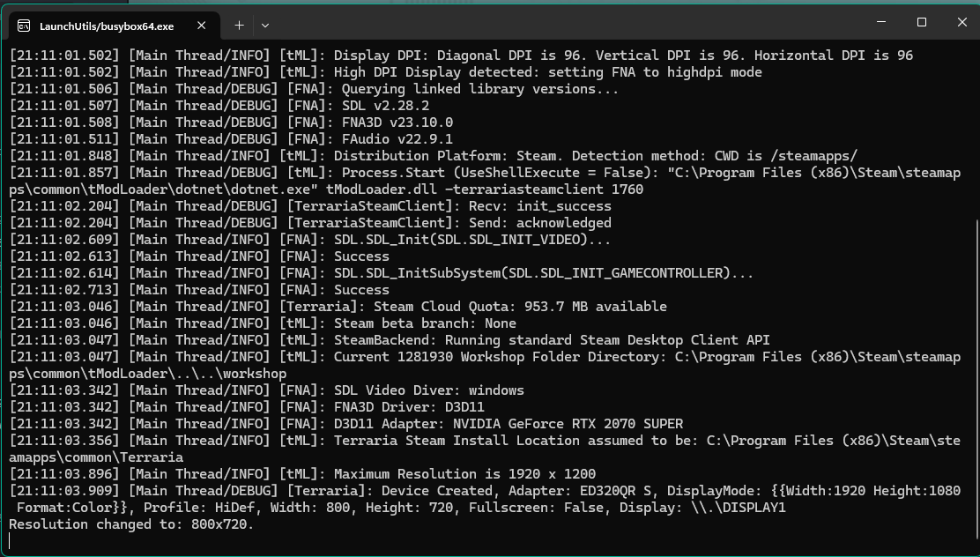The image size is (980, 557).
Task: Click the 'Recv: init_success' log entry
Action: tap(546, 206)
